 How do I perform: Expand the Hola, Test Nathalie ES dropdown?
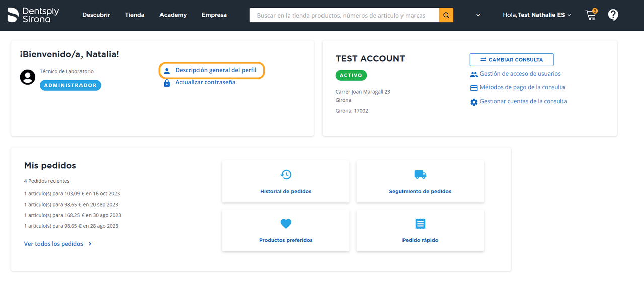(537, 15)
